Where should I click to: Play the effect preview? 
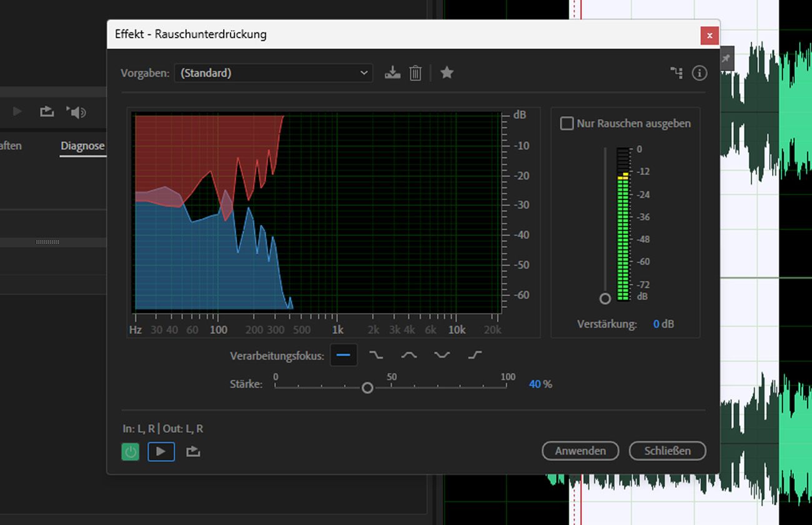pyautogui.click(x=161, y=451)
